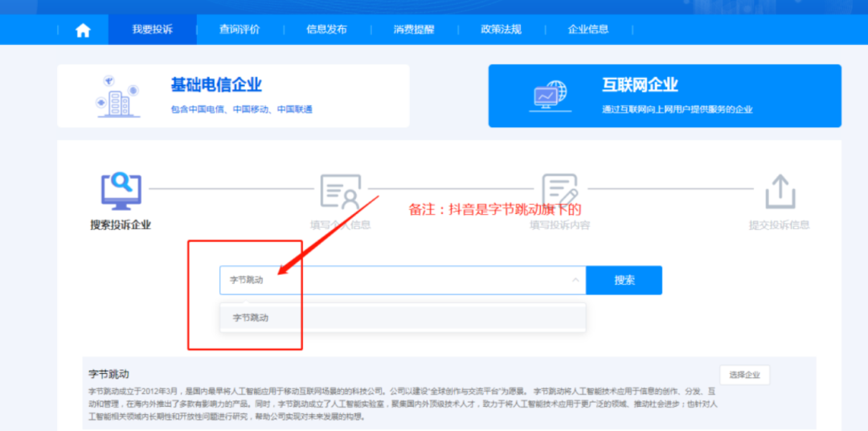Click the 搜索 button
868x431 pixels.
tap(624, 281)
